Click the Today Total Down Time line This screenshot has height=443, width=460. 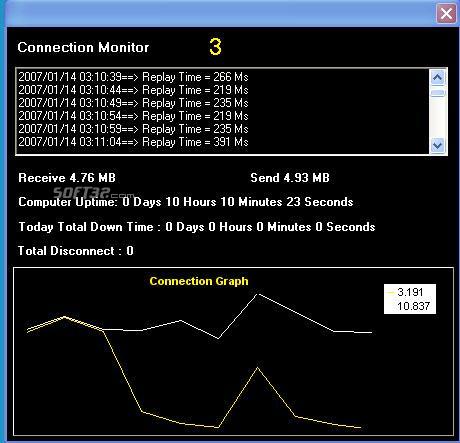pyautogui.click(x=197, y=227)
